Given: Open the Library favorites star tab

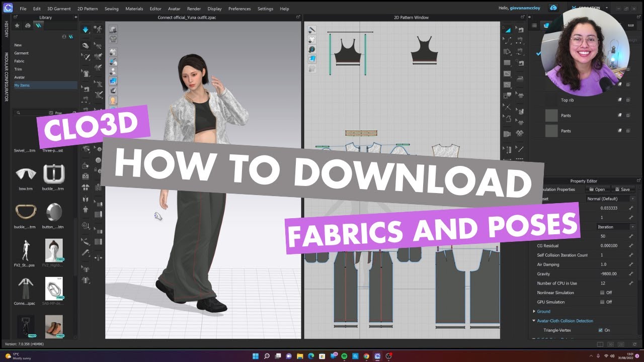Looking at the screenshot, I should (17, 25).
